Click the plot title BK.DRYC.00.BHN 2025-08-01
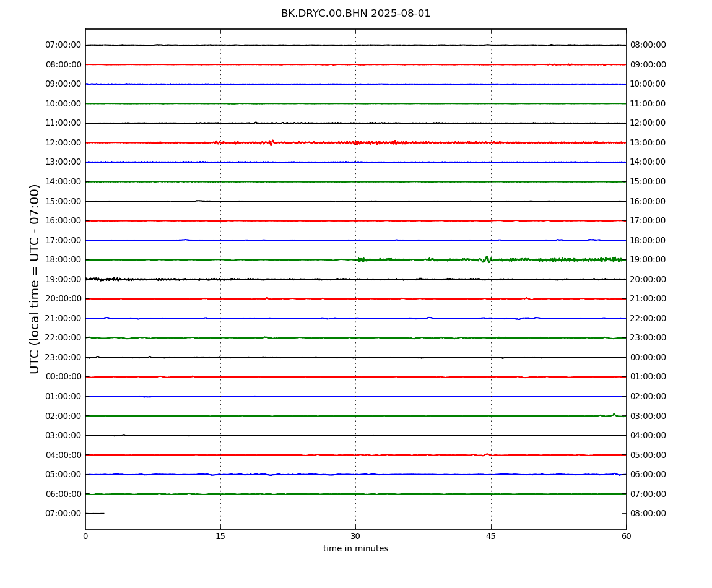Viewport: 712px width, 588px height. point(355,14)
